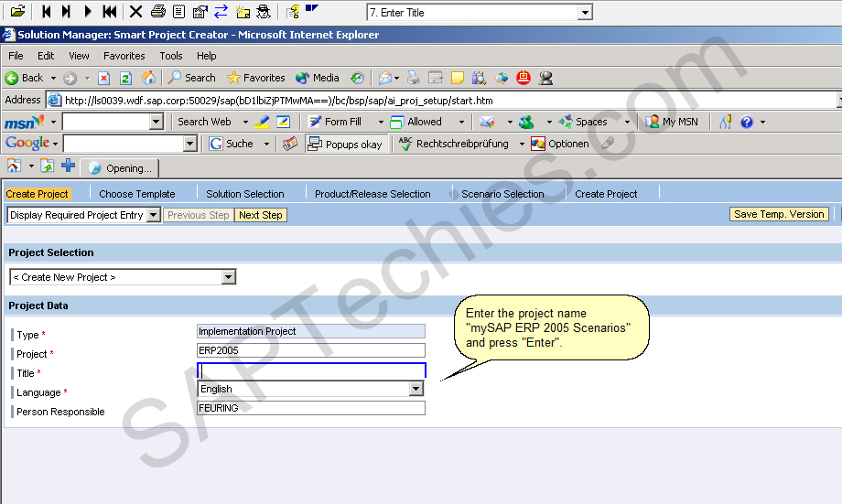Image resolution: width=842 pixels, height=504 pixels.
Task: Select the highlighted Create Project step tab
Action: pyautogui.click(x=37, y=194)
